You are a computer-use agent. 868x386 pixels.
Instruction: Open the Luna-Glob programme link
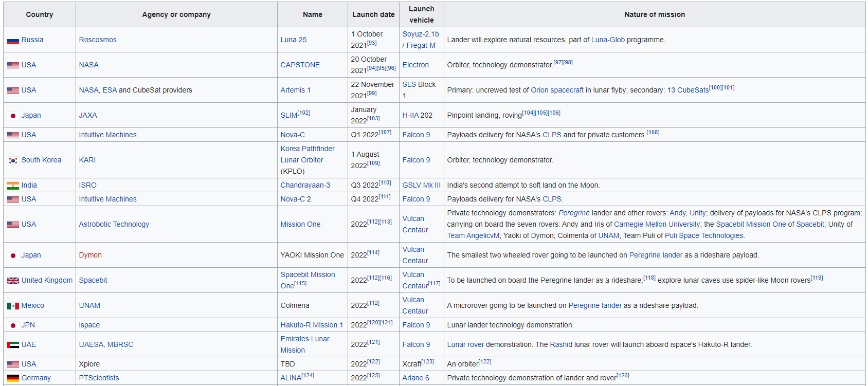[x=608, y=40]
